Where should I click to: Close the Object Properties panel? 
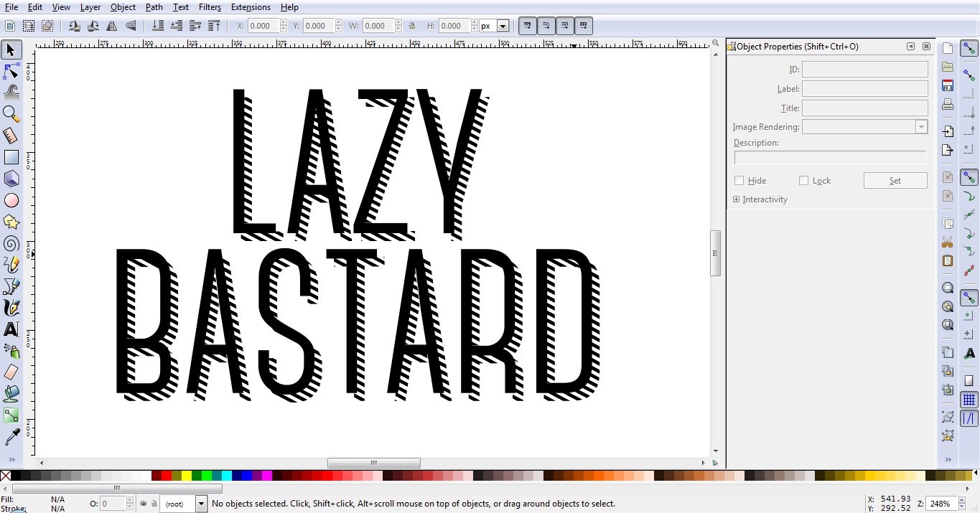point(926,47)
